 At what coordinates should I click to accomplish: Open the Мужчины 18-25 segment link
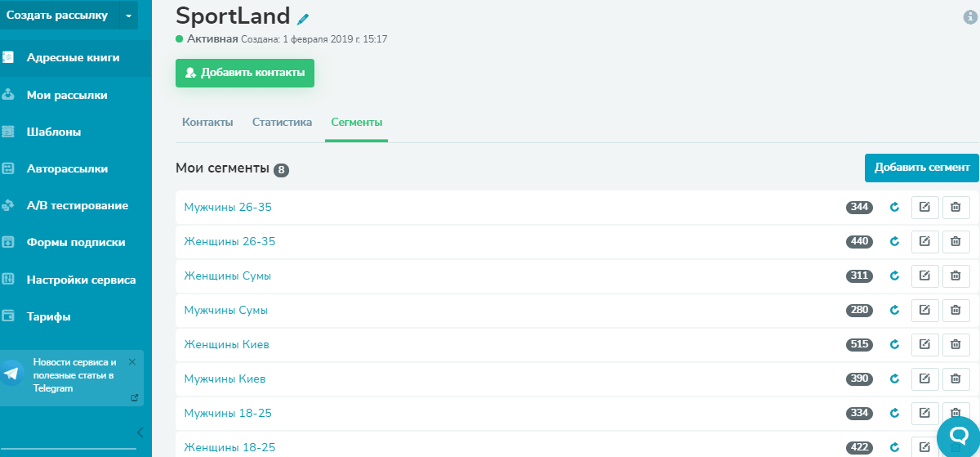[228, 413]
